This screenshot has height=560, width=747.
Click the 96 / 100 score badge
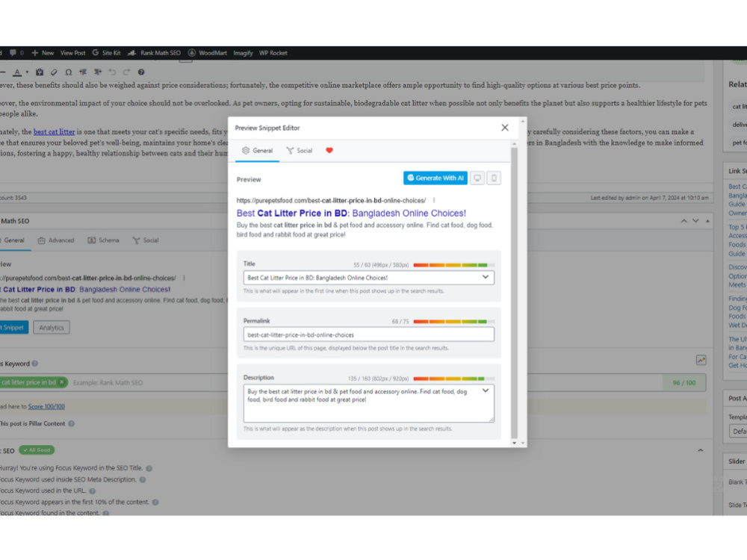[684, 383]
